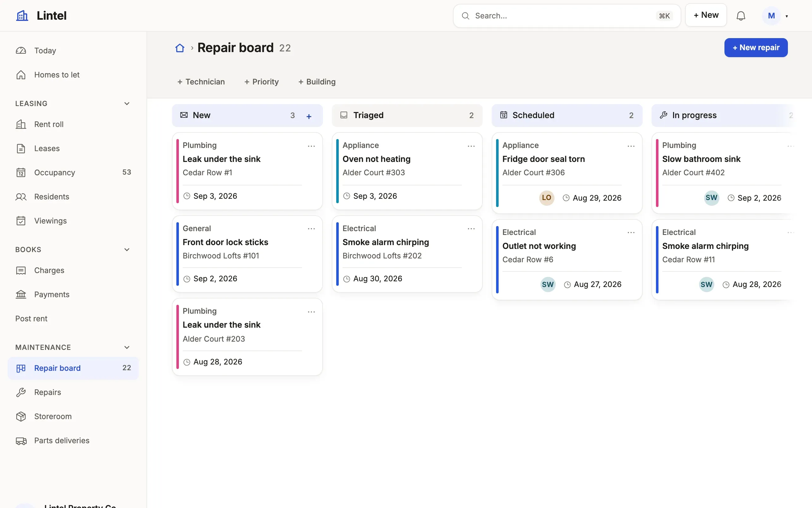This screenshot has height=508, width=812.
Task: Click the calendar icon in Scheduled column header
Action: (x=504, y=115)
